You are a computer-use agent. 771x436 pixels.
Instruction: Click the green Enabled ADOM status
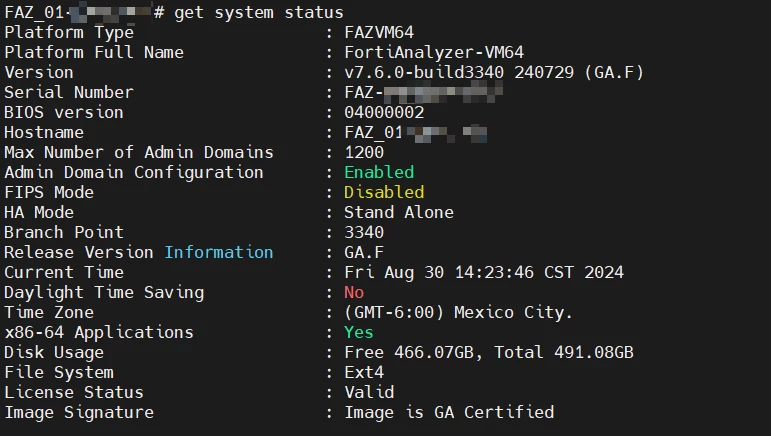[x=379, y=173]
